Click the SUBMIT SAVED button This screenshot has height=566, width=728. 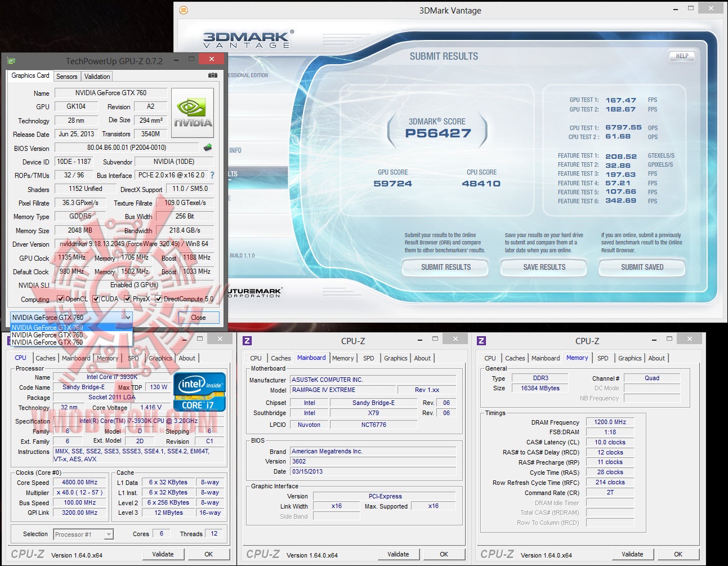[642, 267]
